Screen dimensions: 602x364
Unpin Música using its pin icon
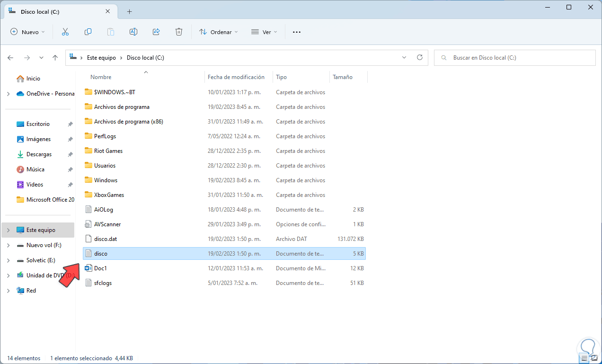[x=70, y=169]
